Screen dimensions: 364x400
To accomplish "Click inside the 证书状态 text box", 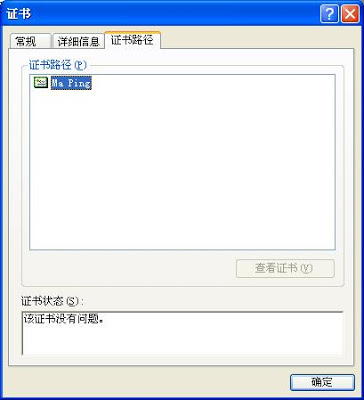I will pos(182,333).
